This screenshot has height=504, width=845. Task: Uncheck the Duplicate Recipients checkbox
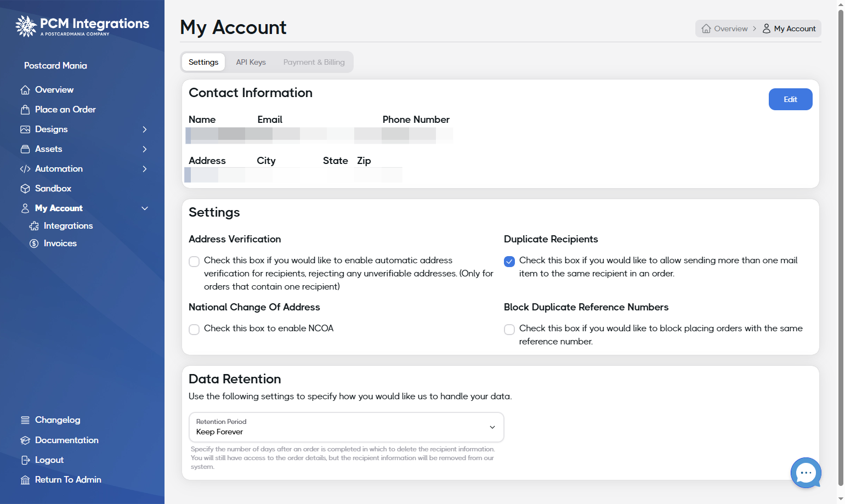509,262
